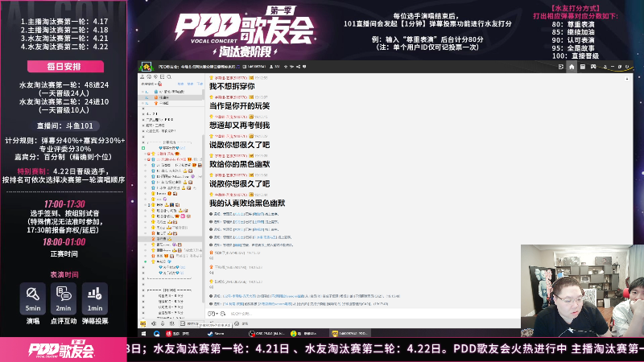Click the red lock icon beside mode dropdown

tap(159, 84)
